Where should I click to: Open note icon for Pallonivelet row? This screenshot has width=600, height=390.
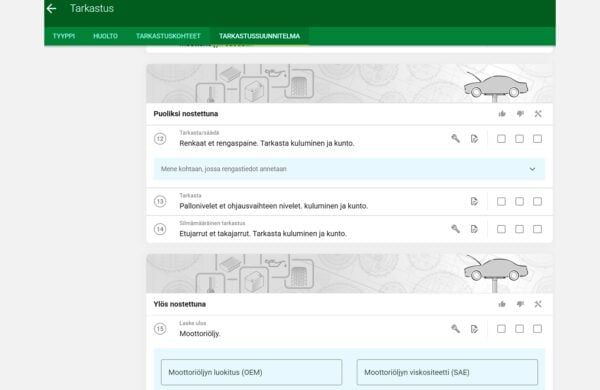[x=474, y=201]
